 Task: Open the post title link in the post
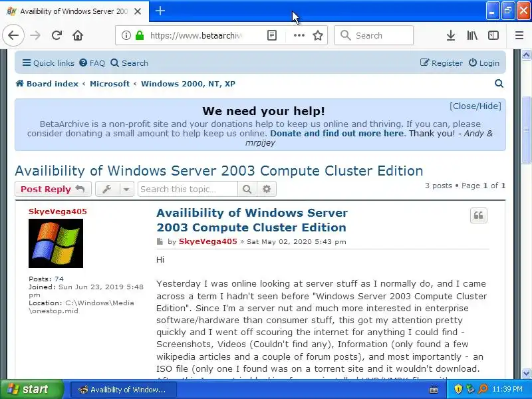(x=252, y=220)
